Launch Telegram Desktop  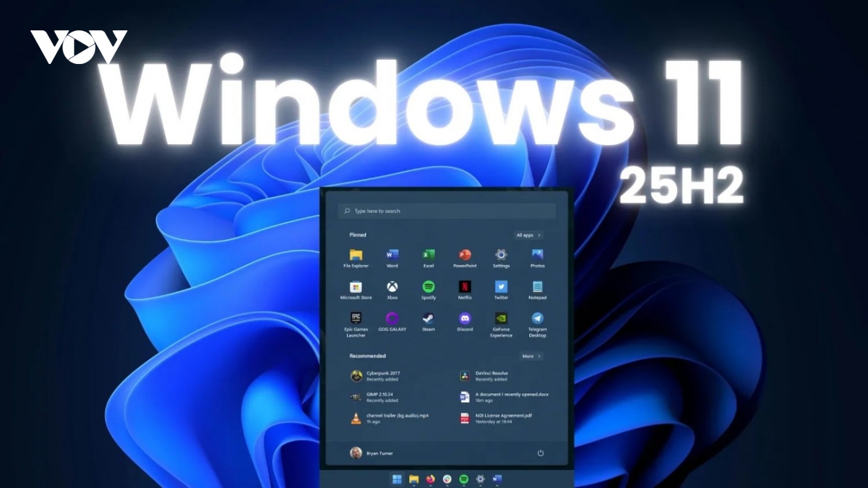(538, 325)
